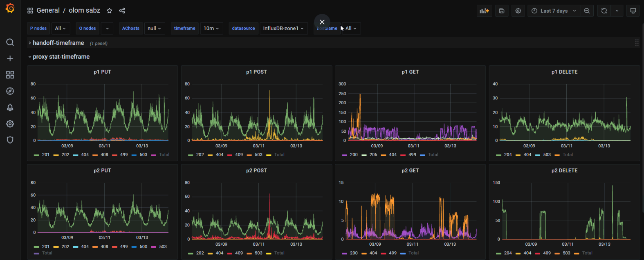Click the Grafana logo home icon
Image resolution: width=644 pixels, height=260 pixels.
click(x=10, y=8)
